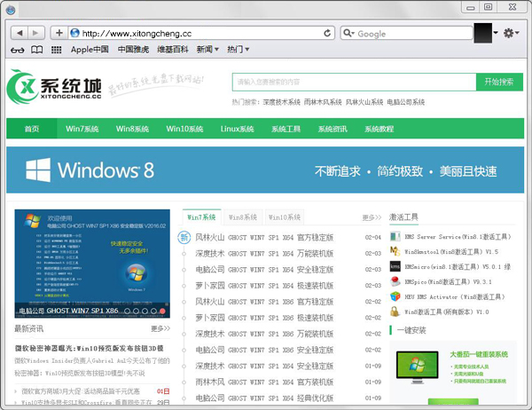The height and width of the screenshot is (410, 532).
Task: Open the Linux系统 navigation item
Action: point(237,129)
